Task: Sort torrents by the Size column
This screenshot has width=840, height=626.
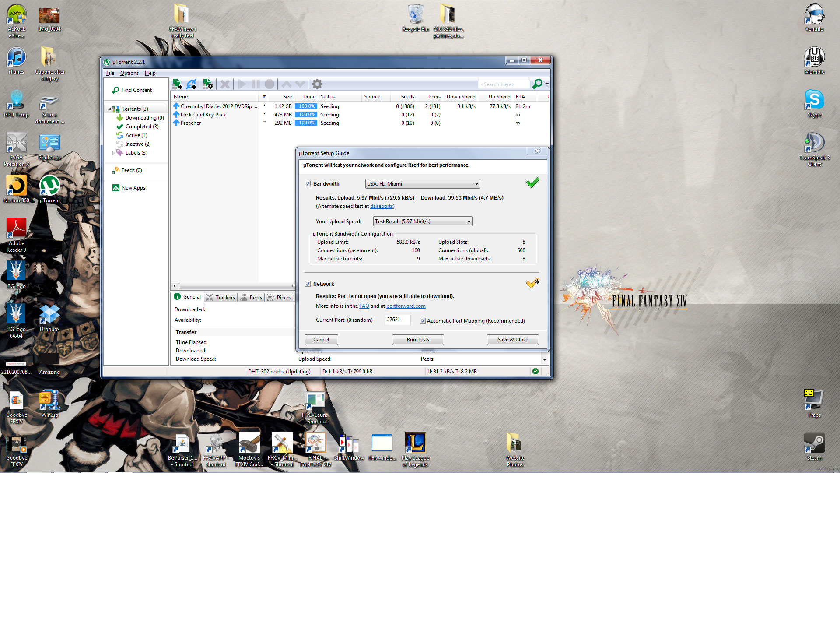Action: point(281,97)
